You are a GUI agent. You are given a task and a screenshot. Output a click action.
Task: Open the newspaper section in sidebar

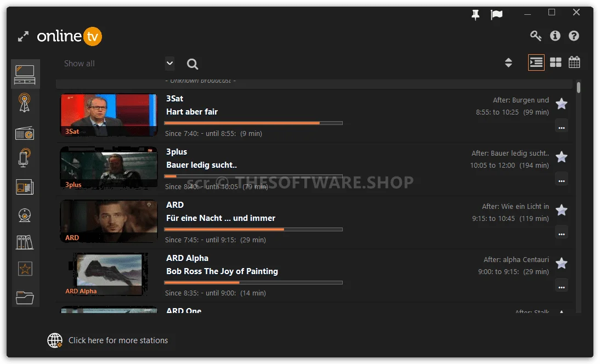25,187
